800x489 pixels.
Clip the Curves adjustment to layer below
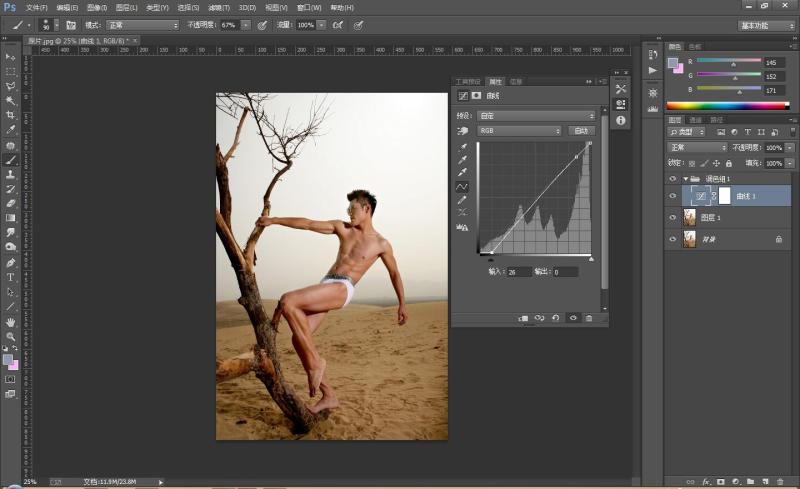coord(523,318)
